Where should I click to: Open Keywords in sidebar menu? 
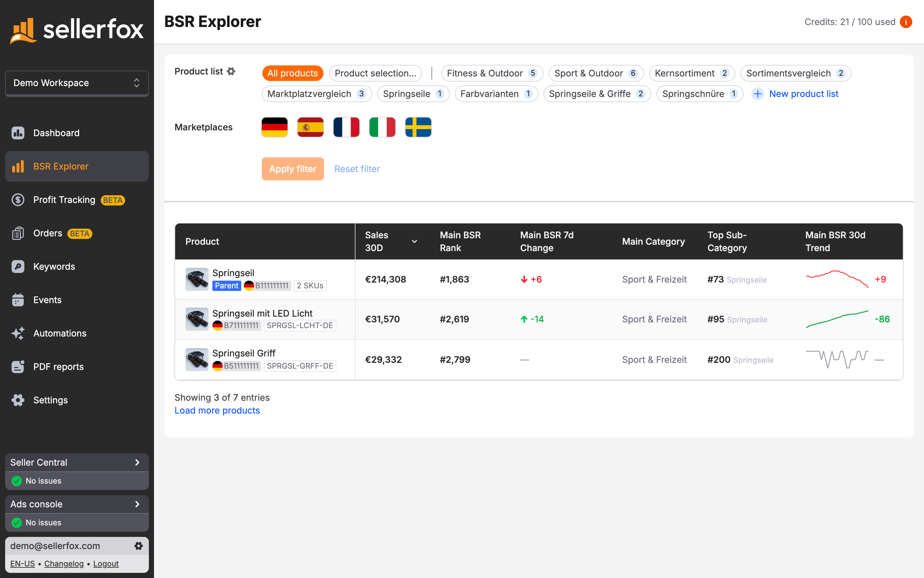[x=77, y=267]
